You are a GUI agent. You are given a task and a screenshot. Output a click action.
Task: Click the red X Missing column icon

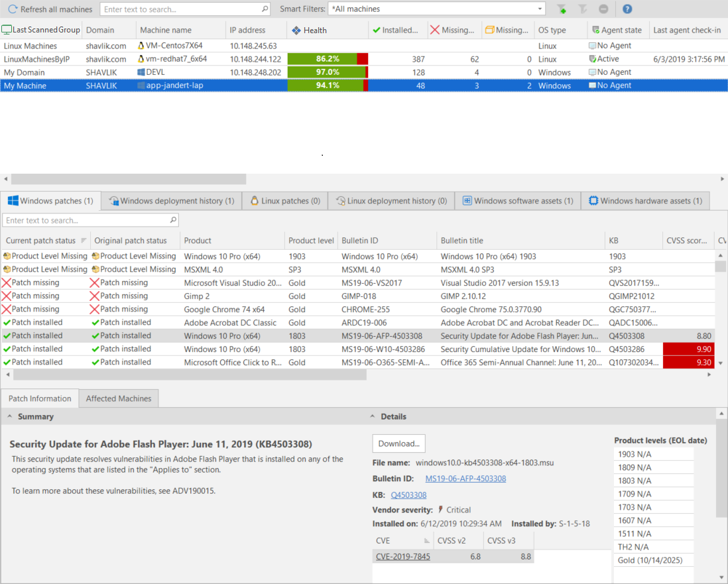pyautogui.click(x=434, y=30)
